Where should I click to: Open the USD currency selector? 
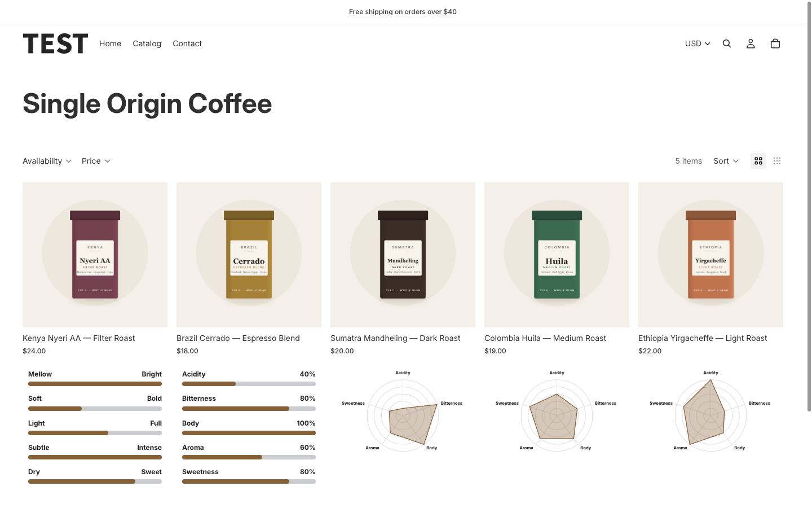pos(698,43)
